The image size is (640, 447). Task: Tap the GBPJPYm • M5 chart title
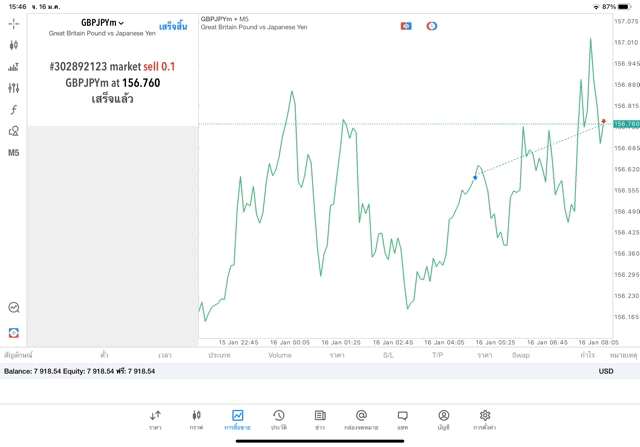click(224, 19)
